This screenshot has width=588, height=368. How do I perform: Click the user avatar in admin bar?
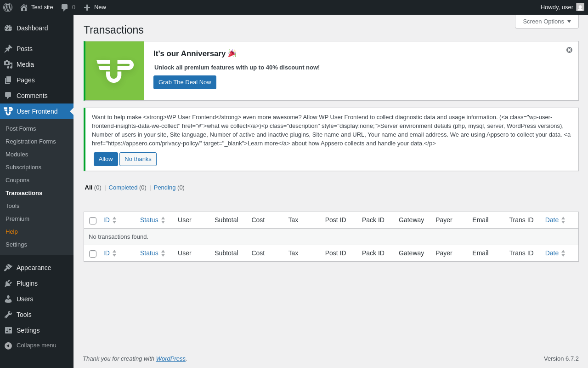tap(580, 7)
